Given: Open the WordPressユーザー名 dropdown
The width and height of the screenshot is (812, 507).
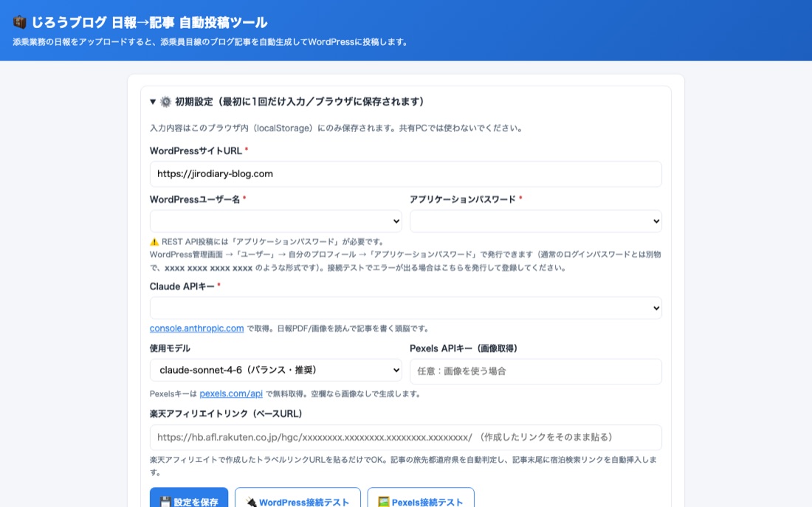Looking at the screenshot, I should pos(275,221).
